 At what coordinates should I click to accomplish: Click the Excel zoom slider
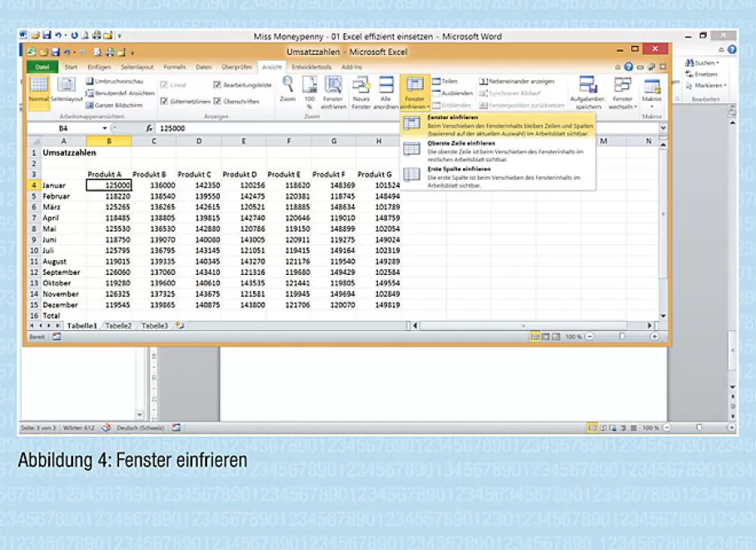(622, 337)
